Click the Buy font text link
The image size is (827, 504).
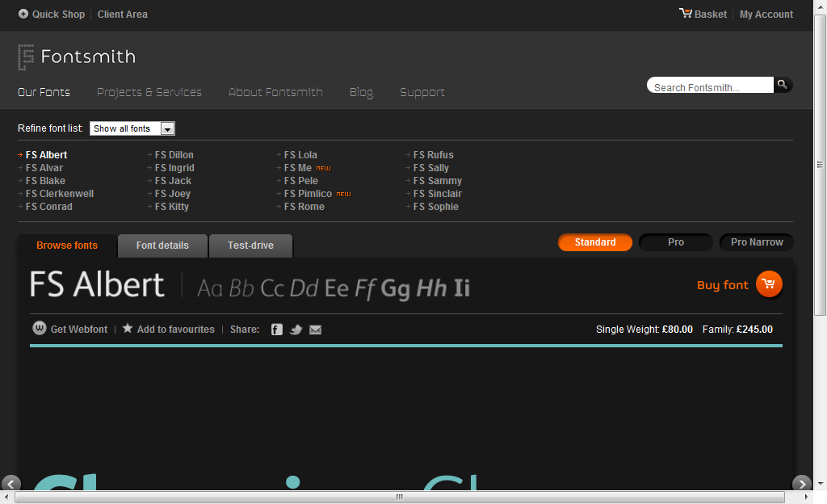click(x=723, y=285)
